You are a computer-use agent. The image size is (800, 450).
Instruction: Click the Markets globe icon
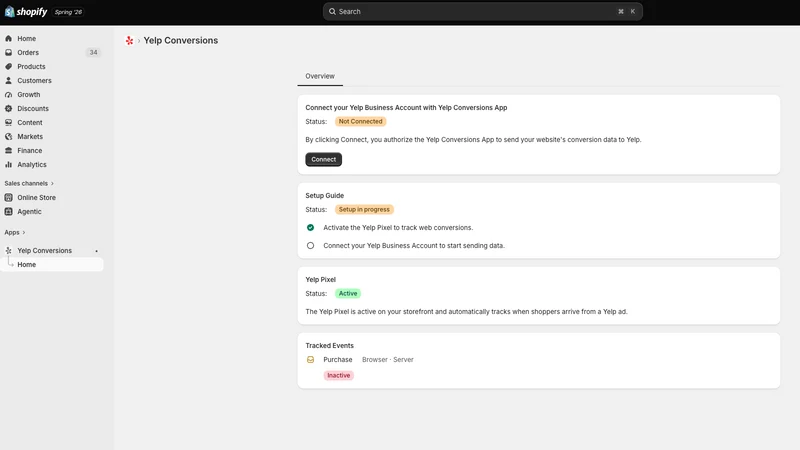pyautogui.click(x=9, y=137)
